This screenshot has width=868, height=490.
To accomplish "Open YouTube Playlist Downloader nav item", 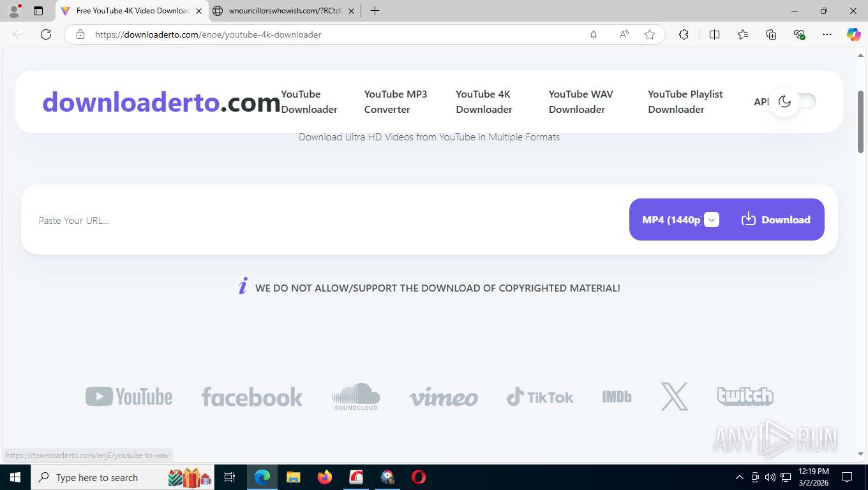I will (x=685, y=101).
